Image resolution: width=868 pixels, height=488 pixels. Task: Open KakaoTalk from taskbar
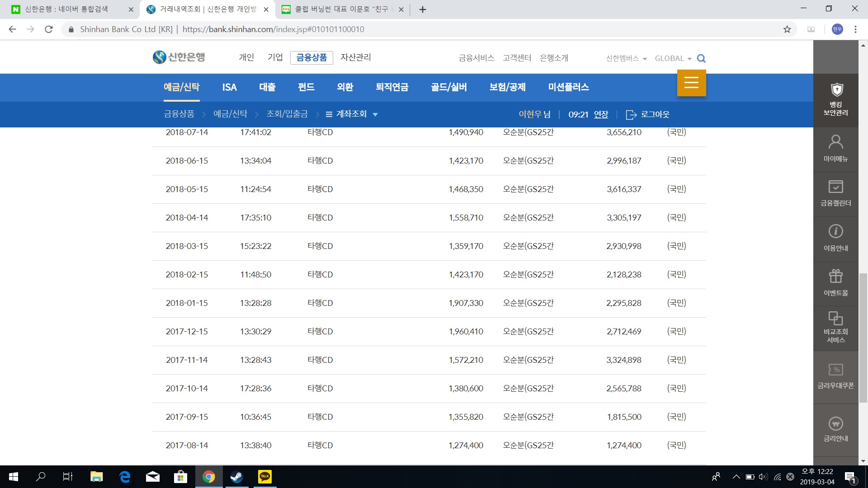[x=264, y=477]
